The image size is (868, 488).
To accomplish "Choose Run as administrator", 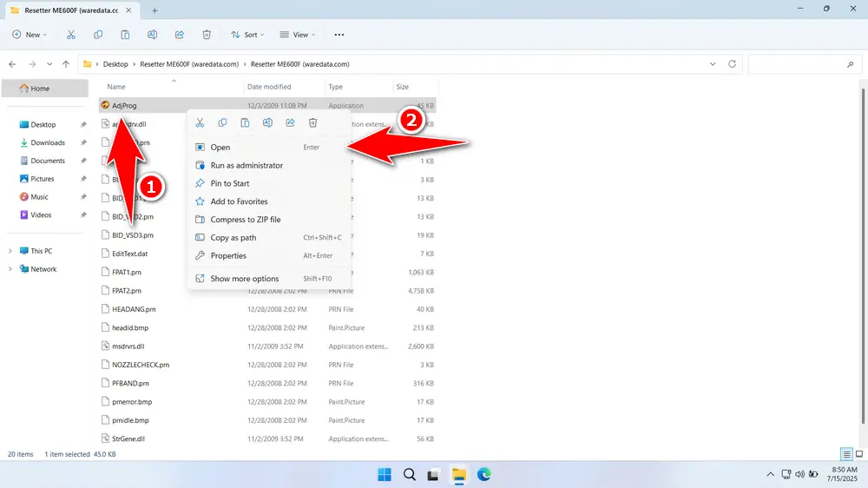I will tap(269, 165).
